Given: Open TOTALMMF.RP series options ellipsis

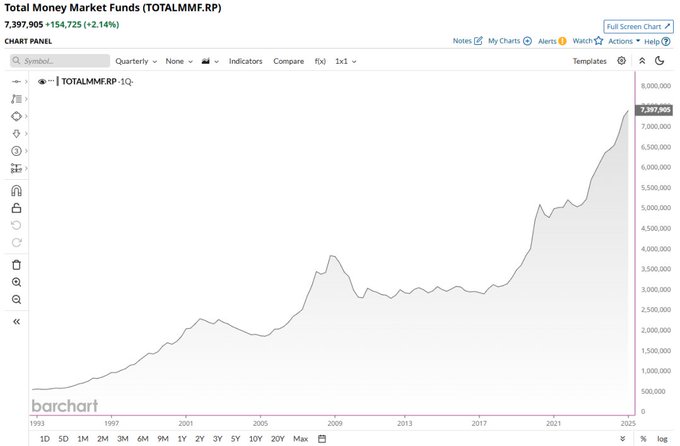Looking at the screenshot, I should coord(51,81).
